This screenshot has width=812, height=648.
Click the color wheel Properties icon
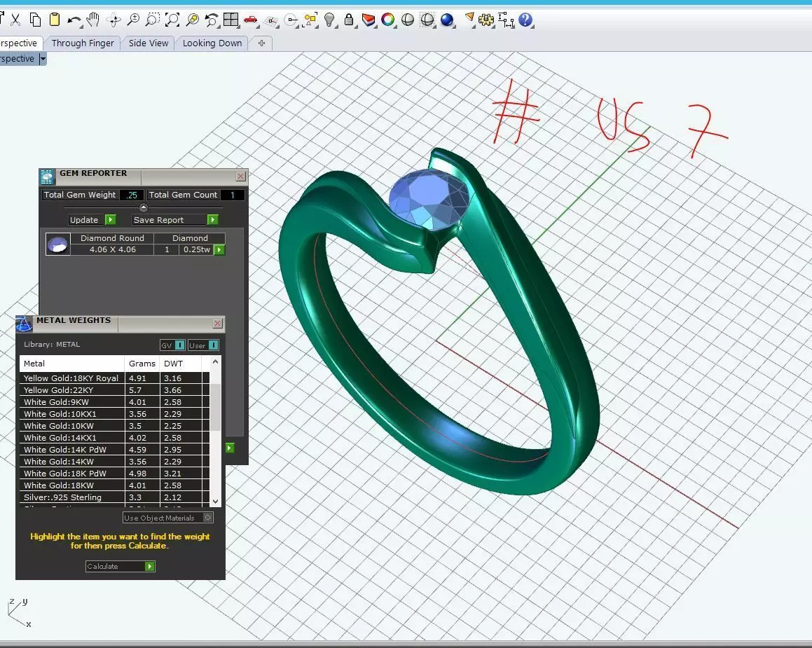point(387,20)
